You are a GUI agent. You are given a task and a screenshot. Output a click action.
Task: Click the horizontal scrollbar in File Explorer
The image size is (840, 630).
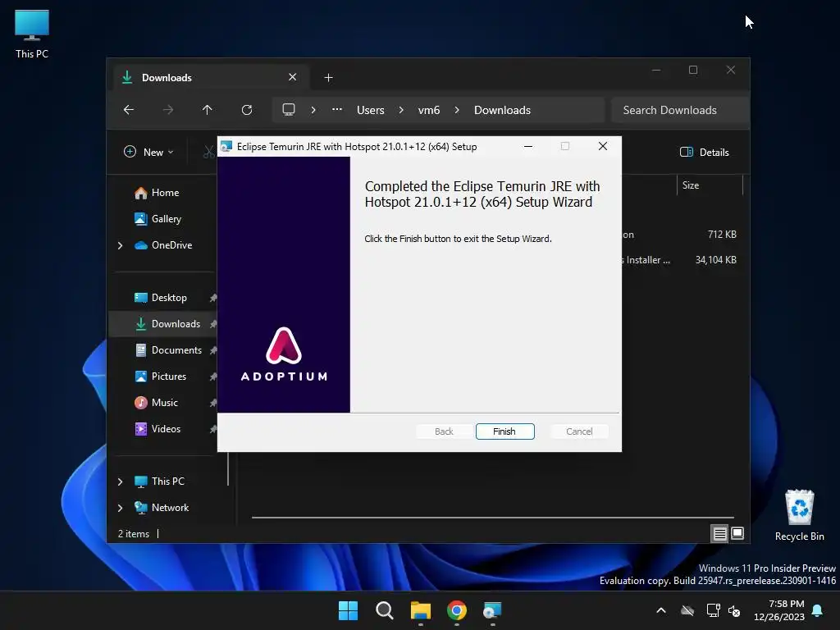point(492,518)
